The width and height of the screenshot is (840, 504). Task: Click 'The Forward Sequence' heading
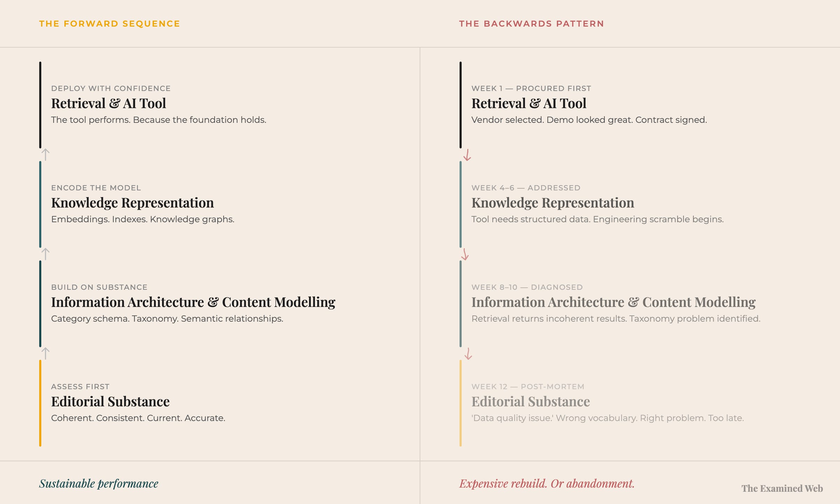tap(110, 24)
